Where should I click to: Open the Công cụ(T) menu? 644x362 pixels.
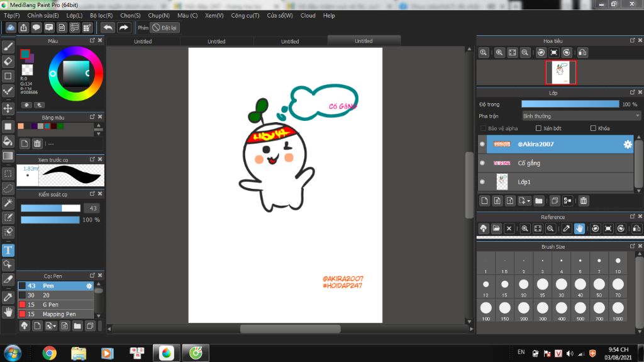(245, 16)
